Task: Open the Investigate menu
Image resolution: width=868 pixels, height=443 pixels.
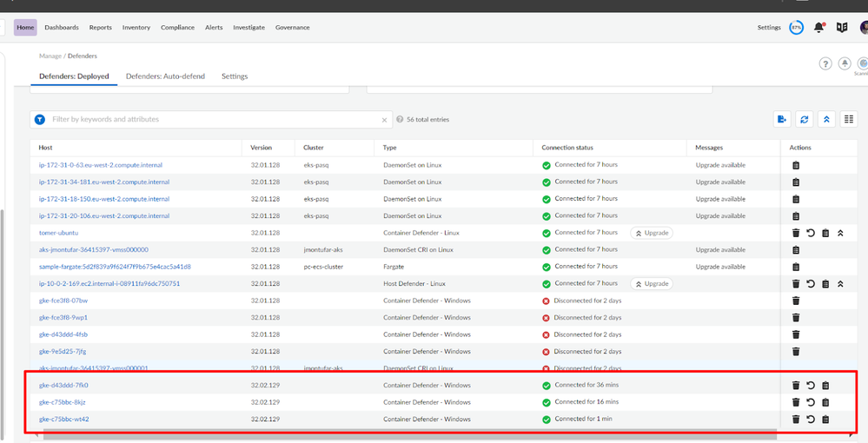Action: coord(248,28)
